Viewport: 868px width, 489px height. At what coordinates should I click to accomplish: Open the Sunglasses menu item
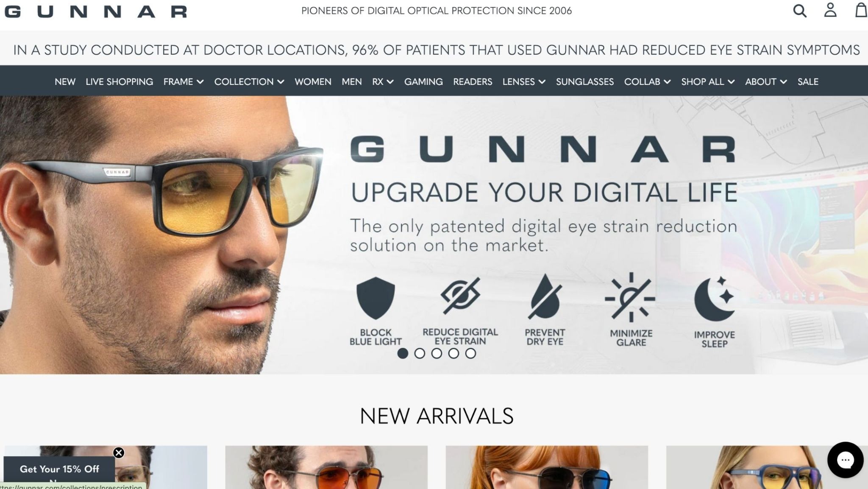[584, 81]
